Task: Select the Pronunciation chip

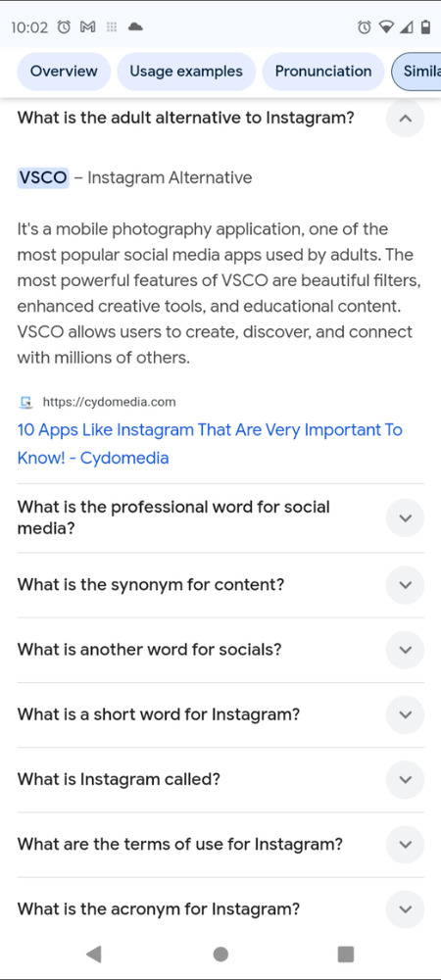Action: pos(323,72)
